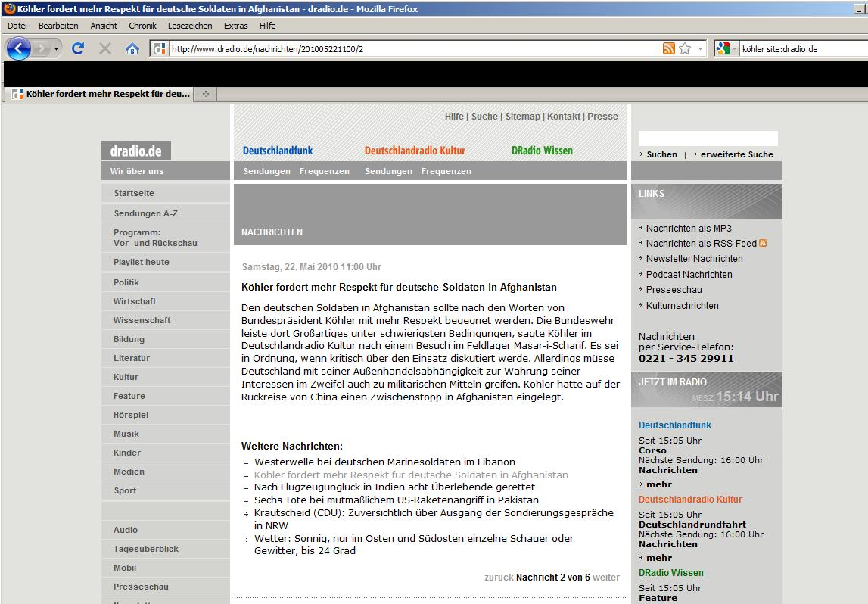Screen dimensions: 868x604
Task: Open the Extras menu
Action: [x=236, y=26]
